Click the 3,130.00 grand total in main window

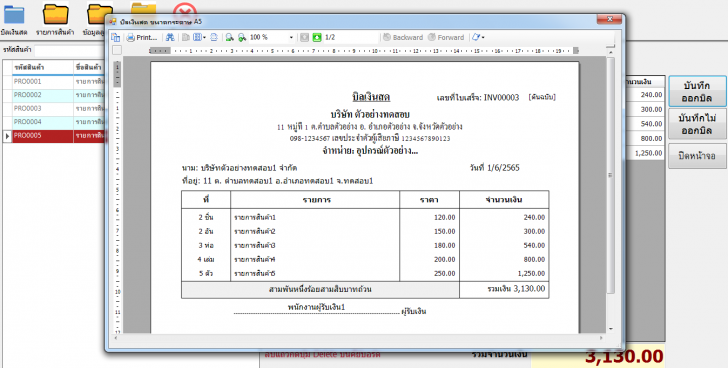[x=624, y=357]
